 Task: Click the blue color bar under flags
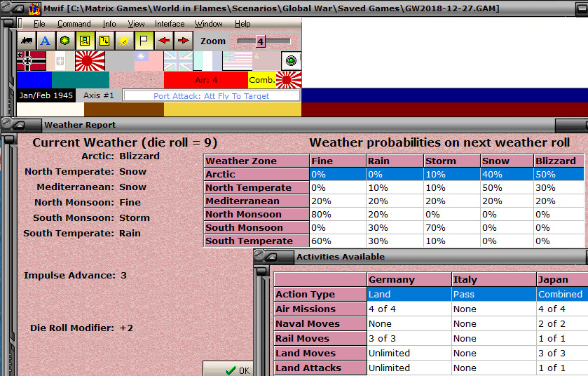coord(34,80)
